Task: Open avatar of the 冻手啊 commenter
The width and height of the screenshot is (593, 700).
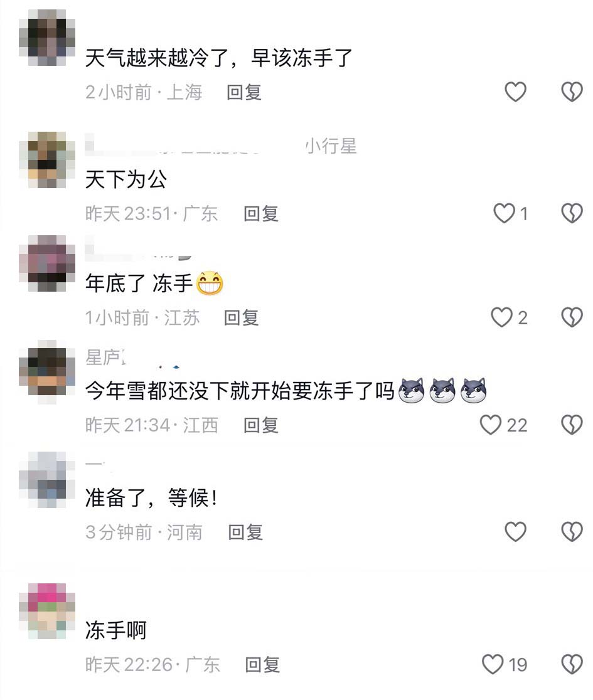Action: click(x=47, y=611)
